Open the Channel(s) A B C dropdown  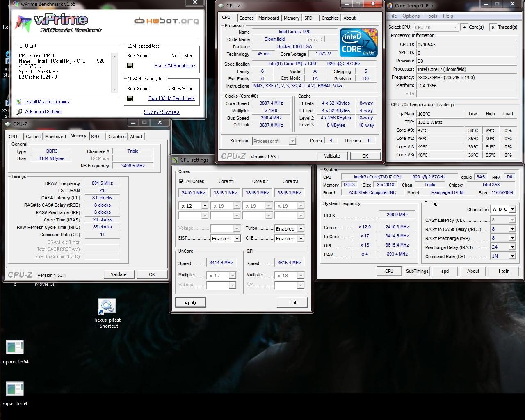click(512, 210)
